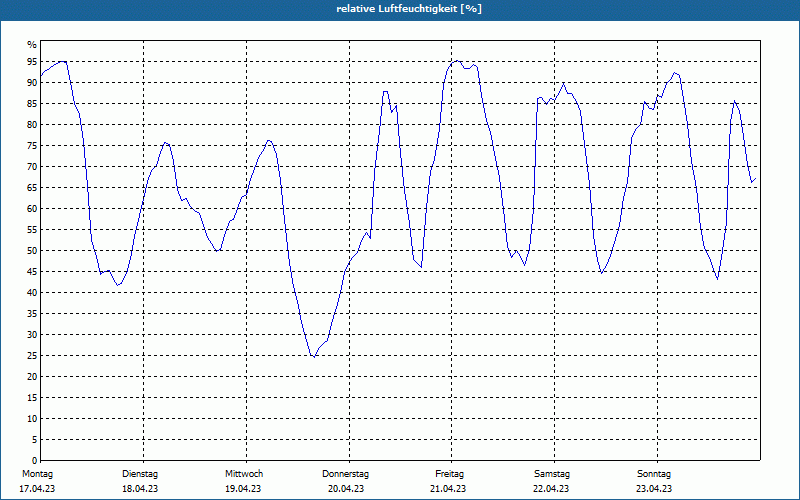Click the 'Donnerstag' day label

[345, 474]
